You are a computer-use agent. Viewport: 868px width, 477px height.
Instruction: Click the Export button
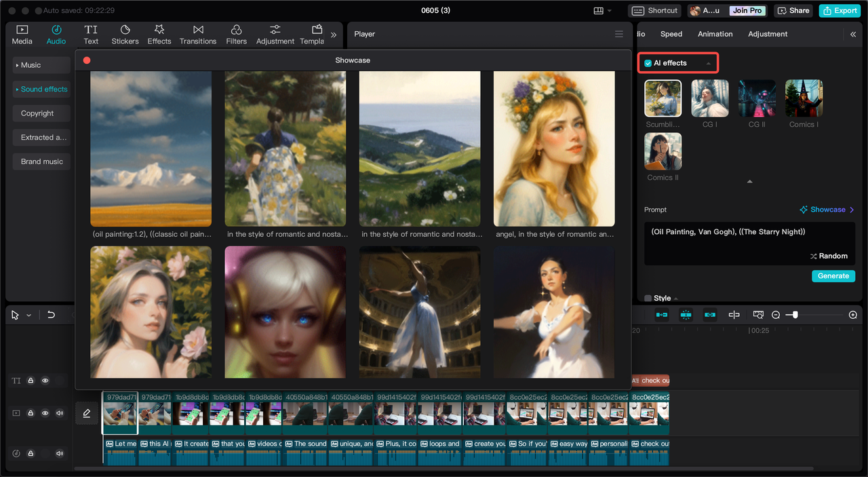tap(840, 11)
